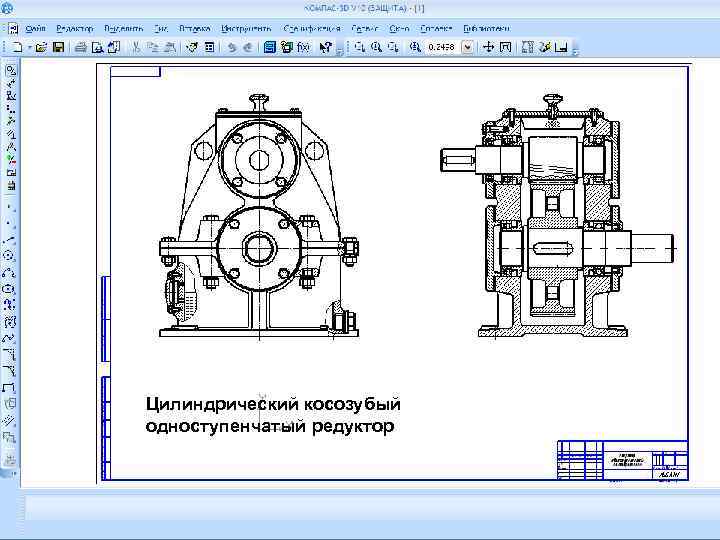
Task: Open Print Preview
Action: (x=98, y=47)
